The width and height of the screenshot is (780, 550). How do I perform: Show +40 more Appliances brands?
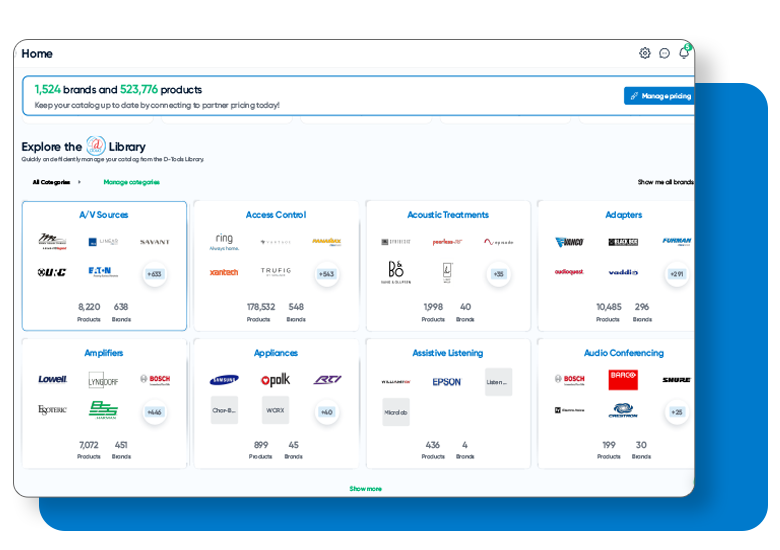pos(327,412)
